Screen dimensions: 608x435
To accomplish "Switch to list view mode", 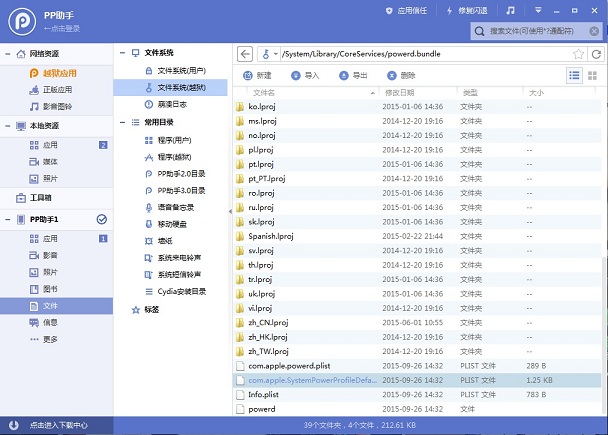I will pyautogui.click(x=575, y=75).
